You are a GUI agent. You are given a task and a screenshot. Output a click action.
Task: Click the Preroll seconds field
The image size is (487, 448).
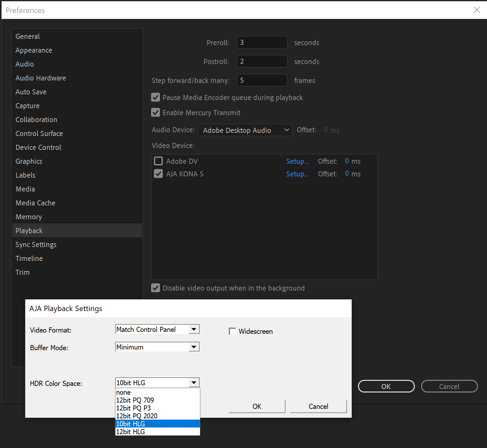(262, 42)
